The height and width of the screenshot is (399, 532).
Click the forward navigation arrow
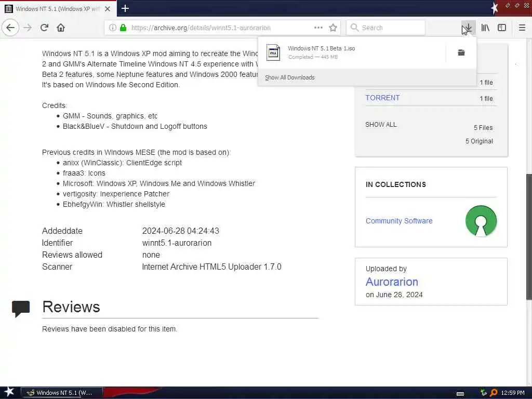pos(28,28)
